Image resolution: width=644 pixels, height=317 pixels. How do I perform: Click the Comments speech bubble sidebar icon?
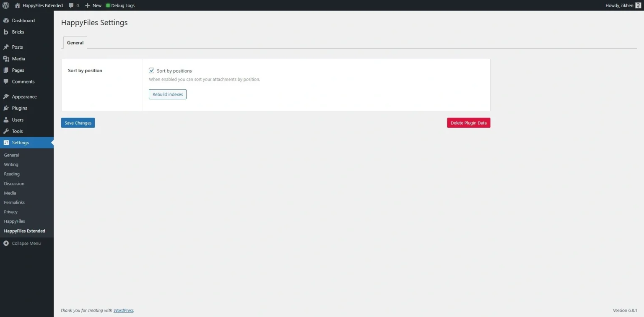click(x=6, y=81)
